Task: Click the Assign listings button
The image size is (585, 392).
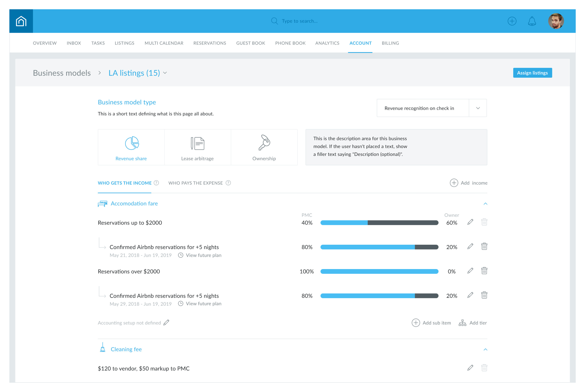Action: point(532,73)
